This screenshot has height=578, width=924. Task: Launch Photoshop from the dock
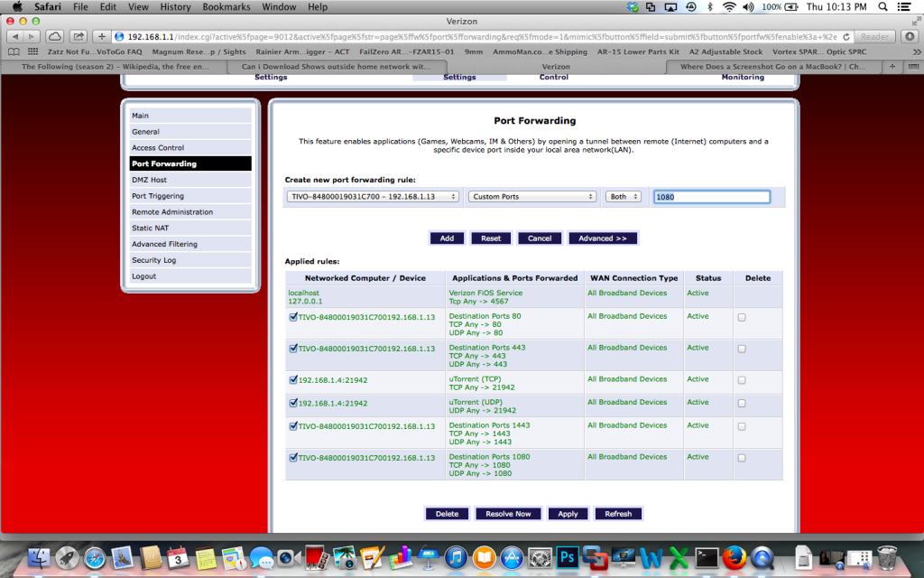pos(567,557)
